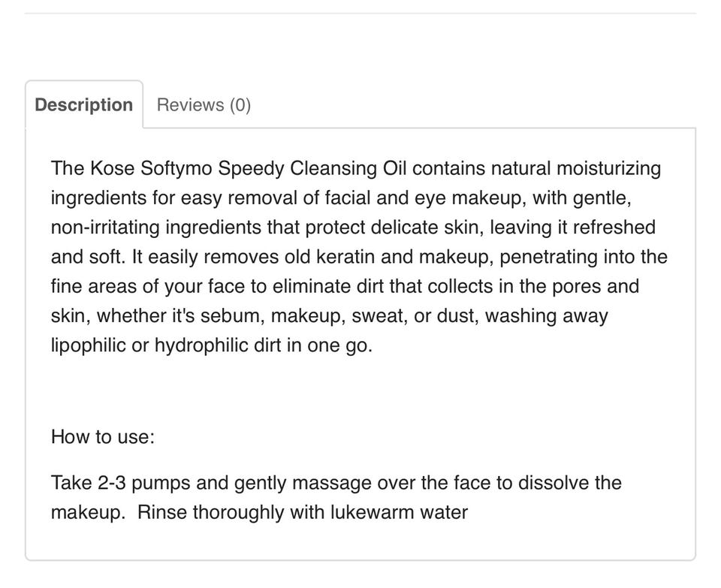Click the word 'lipophilic' in description
721x588 pixels.
pos(89,345)
